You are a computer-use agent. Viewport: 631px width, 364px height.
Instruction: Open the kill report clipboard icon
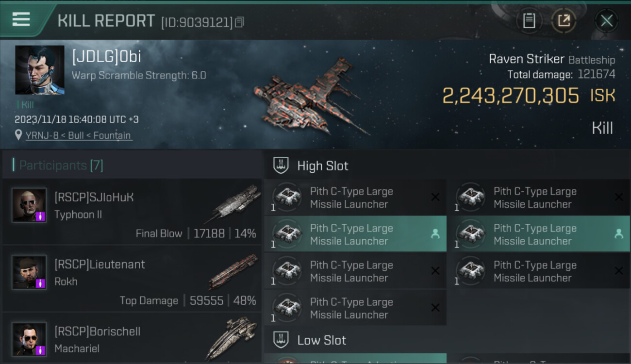529,21
